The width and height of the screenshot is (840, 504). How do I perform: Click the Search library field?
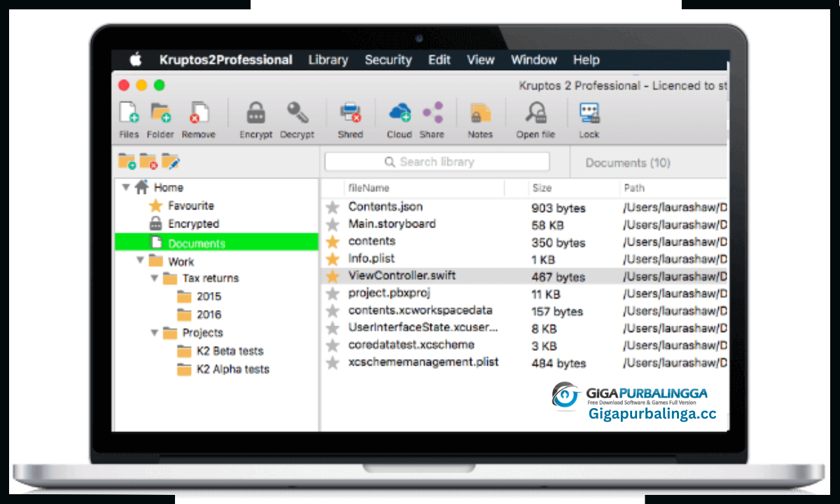[x=437, y=162]
